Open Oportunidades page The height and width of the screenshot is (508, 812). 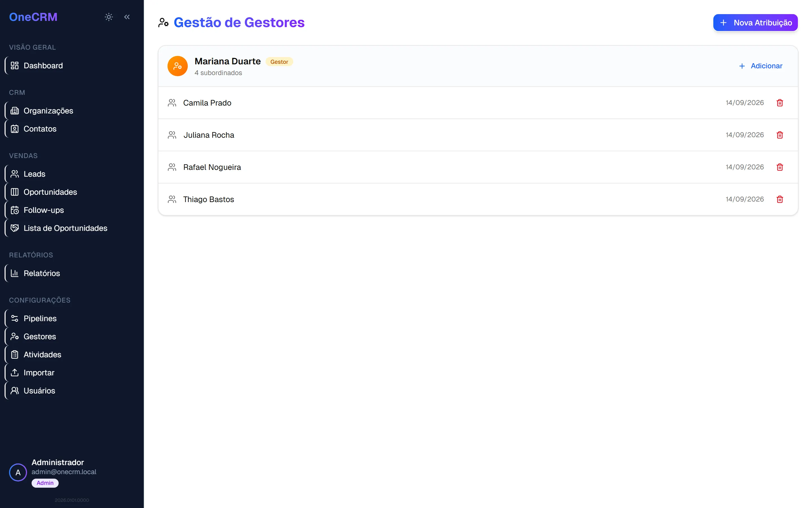point(72,192)
